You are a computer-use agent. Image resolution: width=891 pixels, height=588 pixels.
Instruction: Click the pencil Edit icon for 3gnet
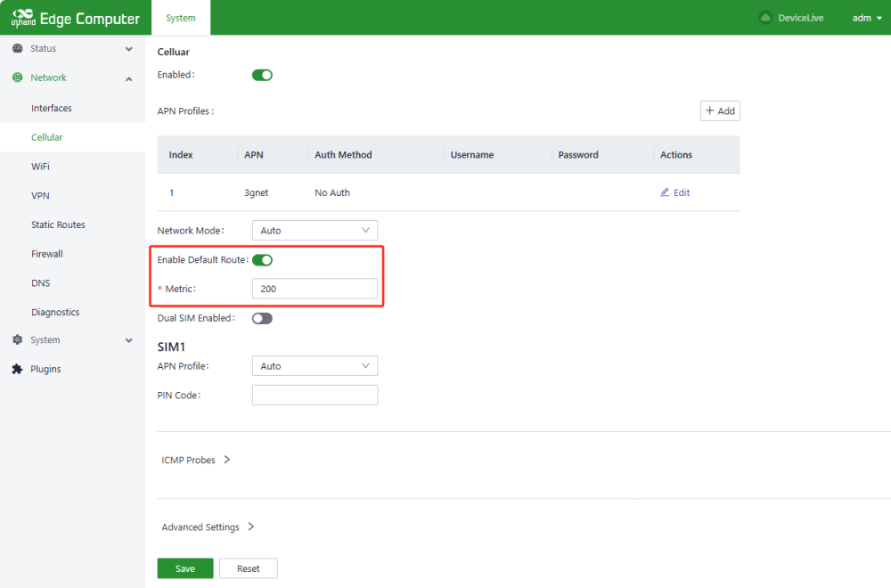pos(665,192)
